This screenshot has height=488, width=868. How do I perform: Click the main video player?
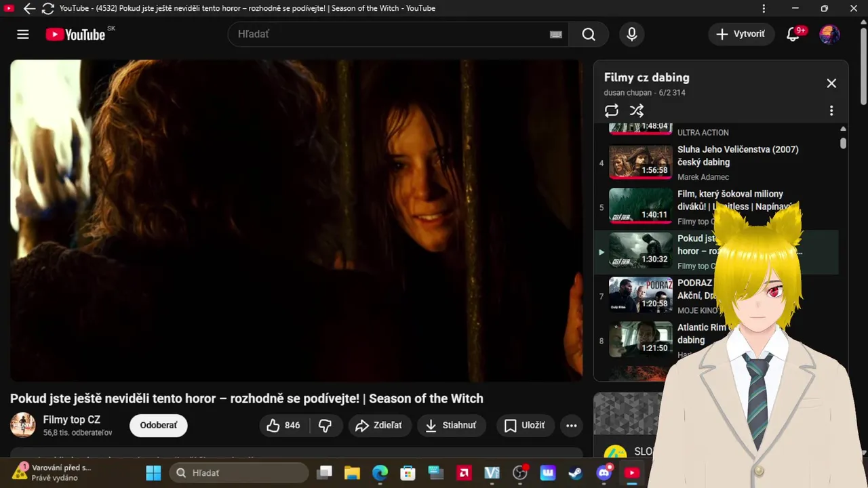click(x=296, y=220)
